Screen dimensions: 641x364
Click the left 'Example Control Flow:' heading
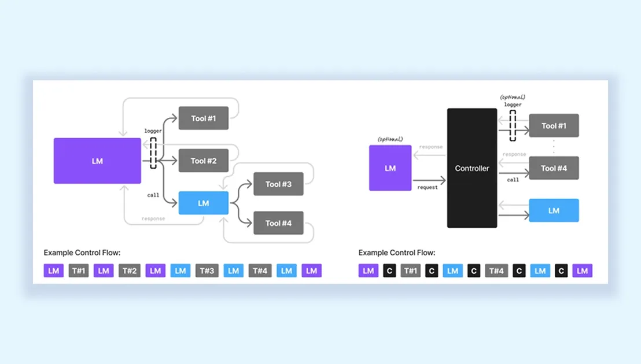click(82, 253)
